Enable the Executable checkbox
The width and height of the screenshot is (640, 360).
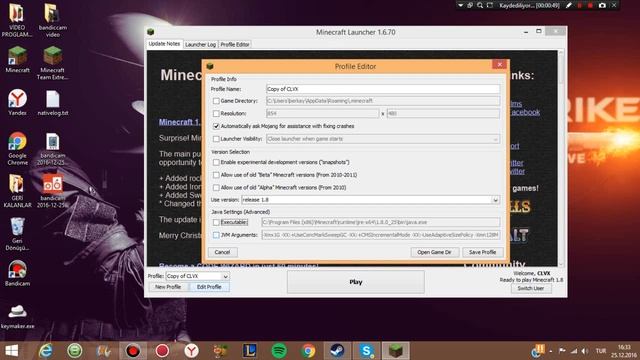coord(216,222)
